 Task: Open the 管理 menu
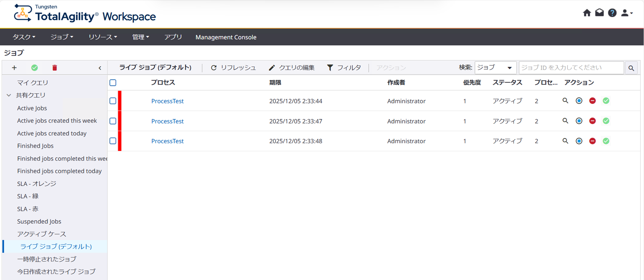tap(140, 37)
